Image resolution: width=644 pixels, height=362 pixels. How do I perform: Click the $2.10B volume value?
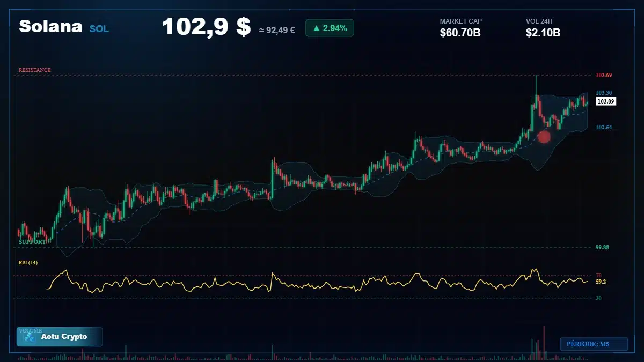(x=543, y=33)
